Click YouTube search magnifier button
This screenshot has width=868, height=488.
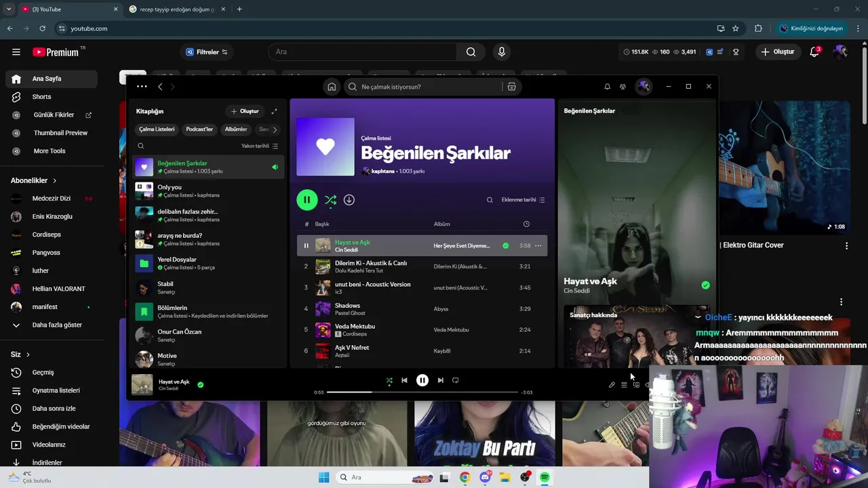(x=471, y=52)
